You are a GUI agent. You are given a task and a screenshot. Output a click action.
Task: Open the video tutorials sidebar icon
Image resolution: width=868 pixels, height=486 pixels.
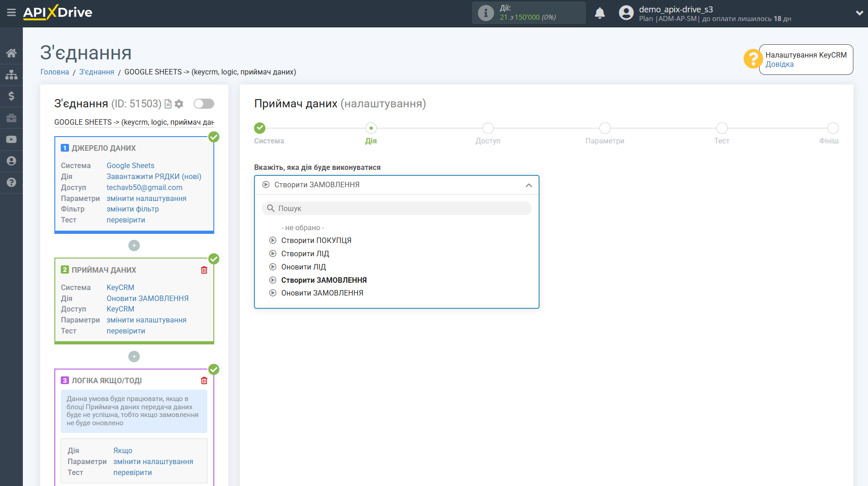tap(11, 139)
